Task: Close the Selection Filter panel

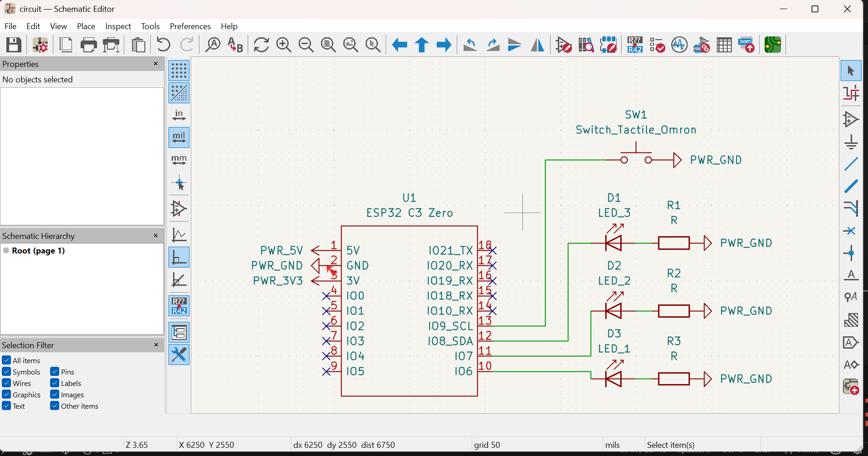Action: [156, 345]
